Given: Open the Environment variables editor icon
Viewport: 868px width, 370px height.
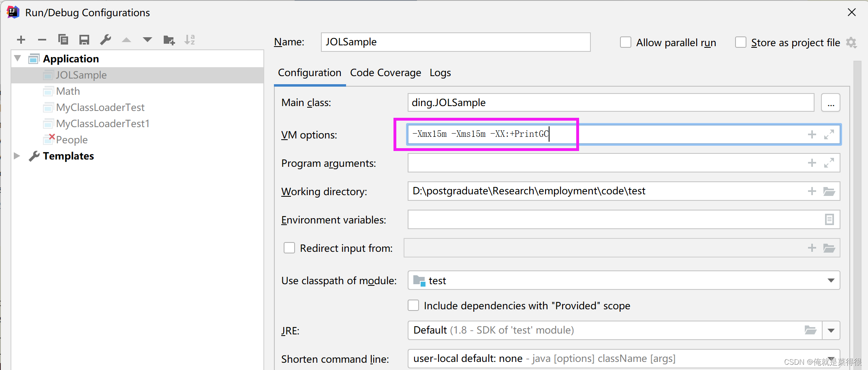Looking at the screenshot, I should [x=830, y=219].
